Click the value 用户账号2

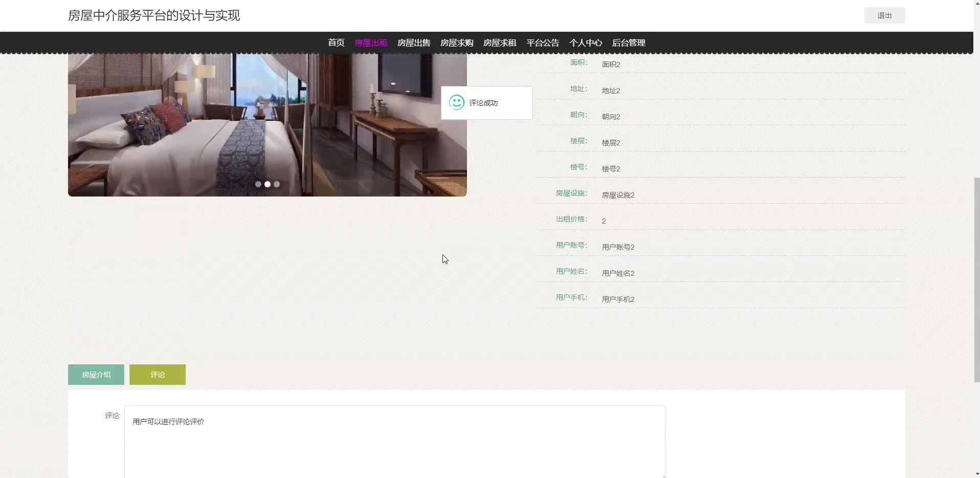[618, 247]
